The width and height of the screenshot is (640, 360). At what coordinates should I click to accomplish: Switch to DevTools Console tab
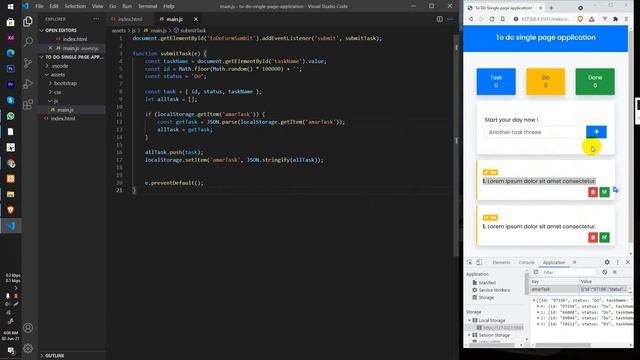526,262
